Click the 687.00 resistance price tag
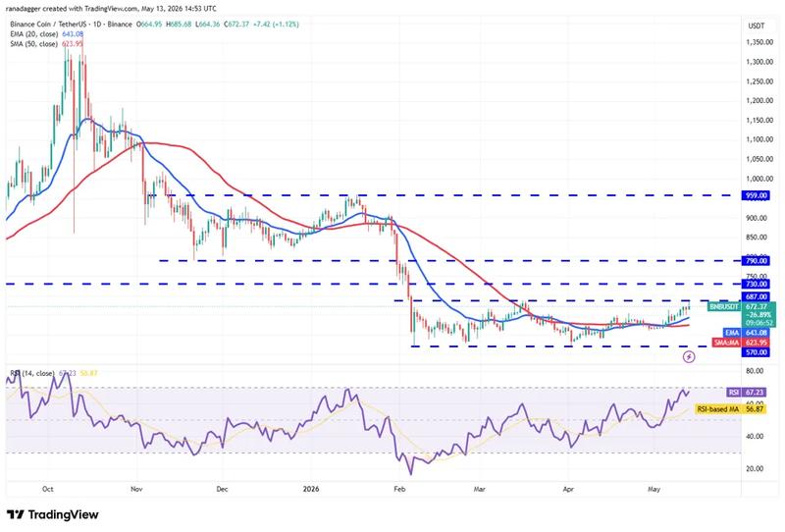The height and width of the screenshot is (532, 785). [756, 297]
